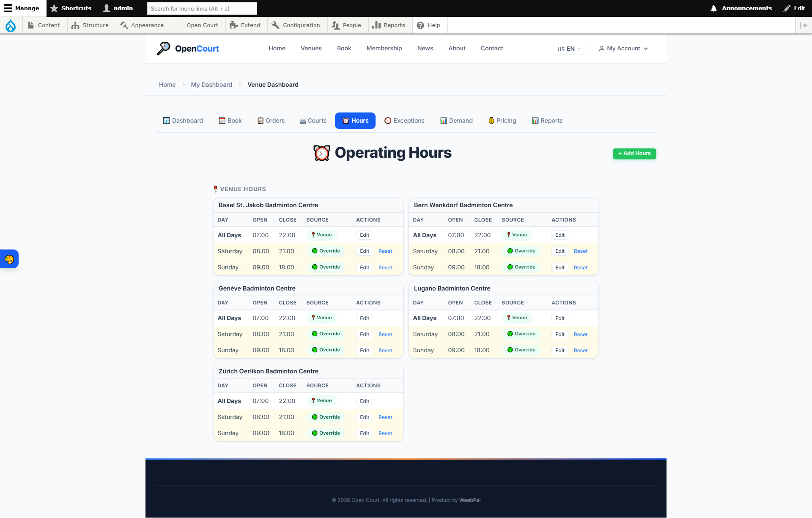Switch to the Pricing tab
Screen dimensions: 812x518
click(502, 121)
